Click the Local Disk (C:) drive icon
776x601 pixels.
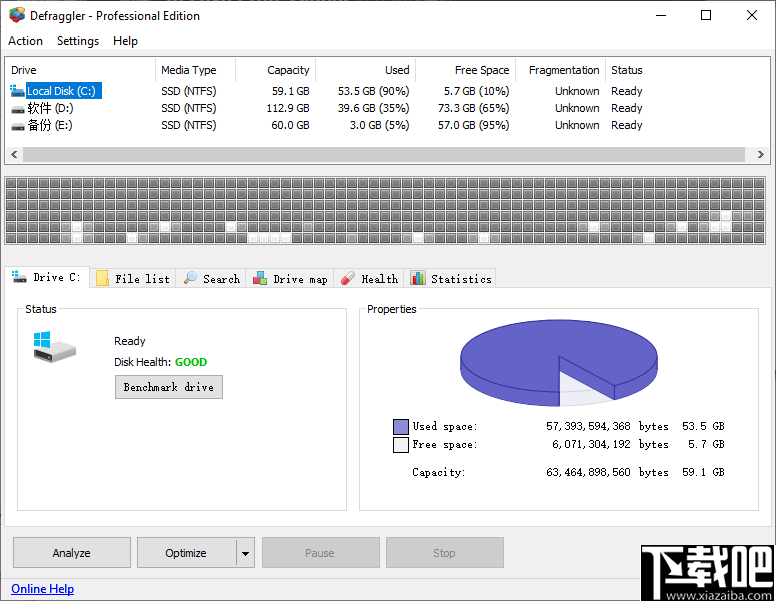(17, 91)
